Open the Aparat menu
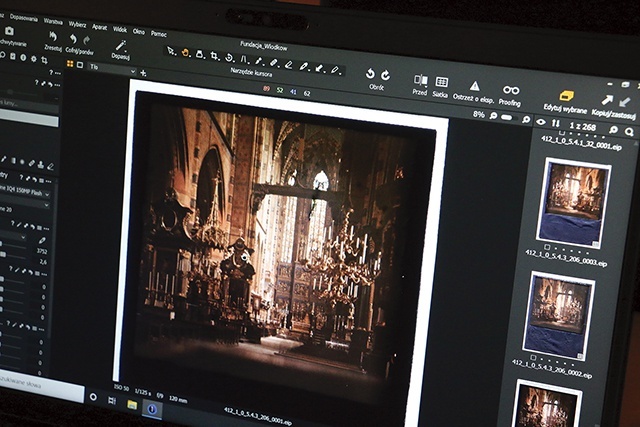The image size is (640, 427). (x=99, y=27)
